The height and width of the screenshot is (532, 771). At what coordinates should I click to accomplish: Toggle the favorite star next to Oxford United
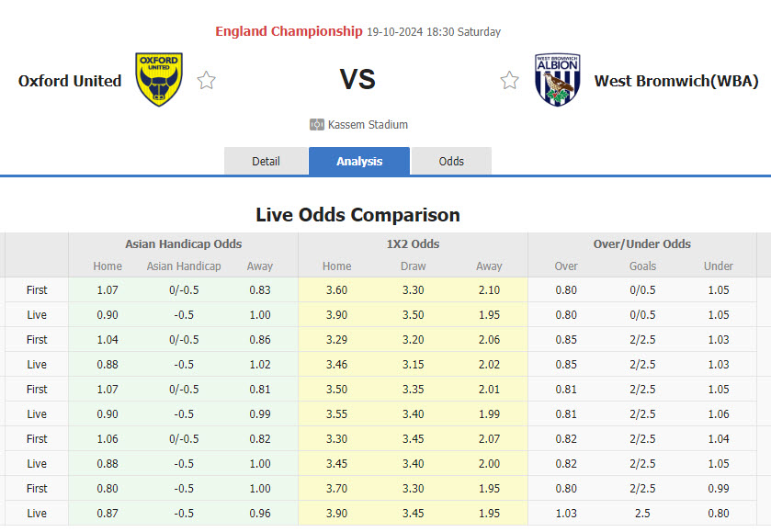tap(207, 80)
